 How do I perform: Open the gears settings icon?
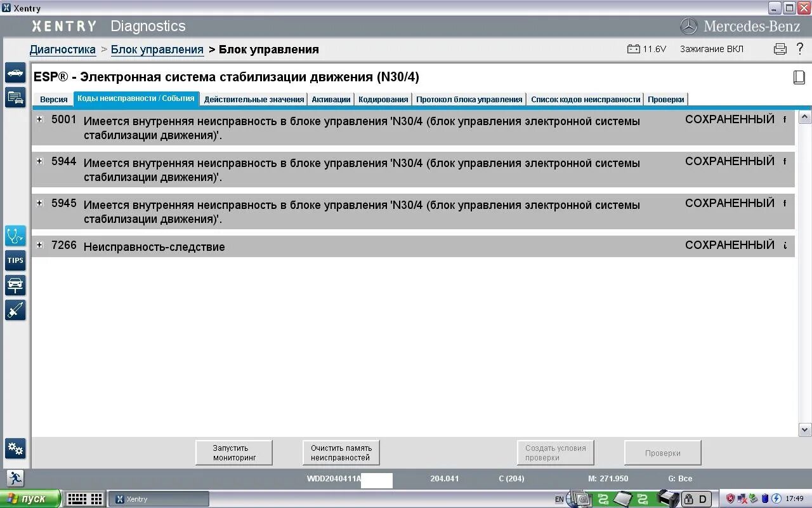tap(15, 448)
